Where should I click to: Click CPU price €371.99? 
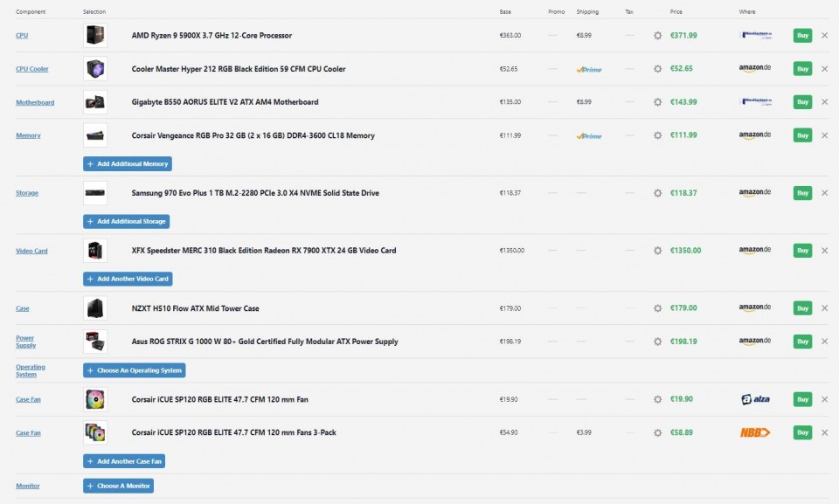click(x=683, y=35)
